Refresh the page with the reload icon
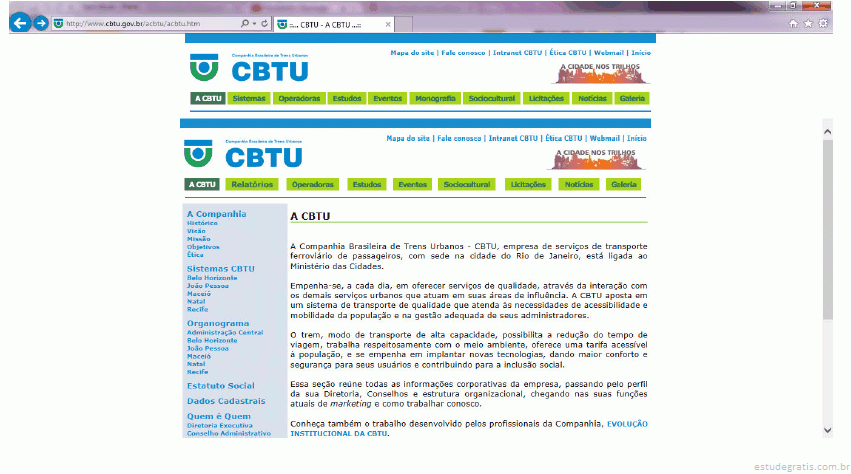This screenshot has width=851, height=474. pos(264,24)
